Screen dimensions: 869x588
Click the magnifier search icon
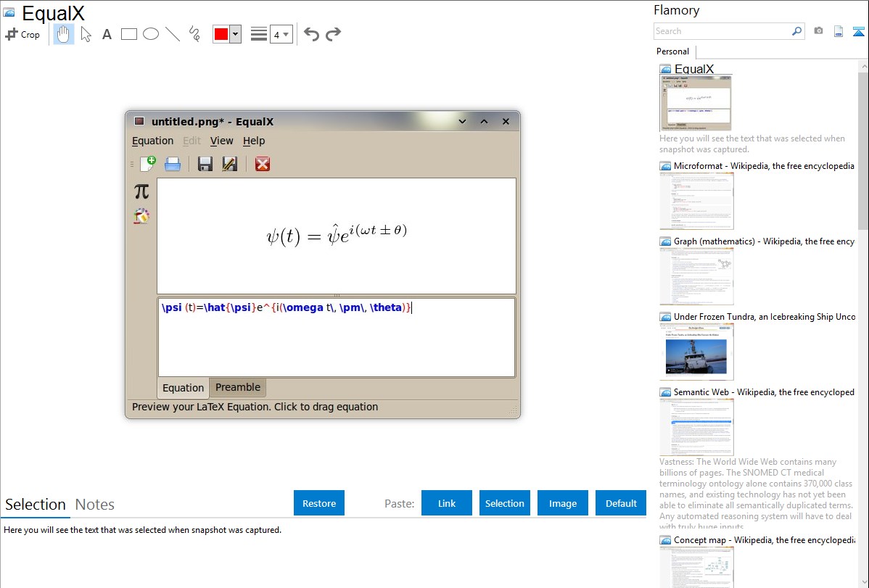pos(797,31)
